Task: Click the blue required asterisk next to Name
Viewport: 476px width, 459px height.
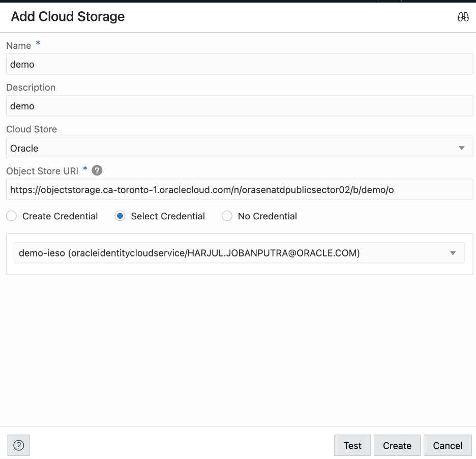Action: click(38, 44)
